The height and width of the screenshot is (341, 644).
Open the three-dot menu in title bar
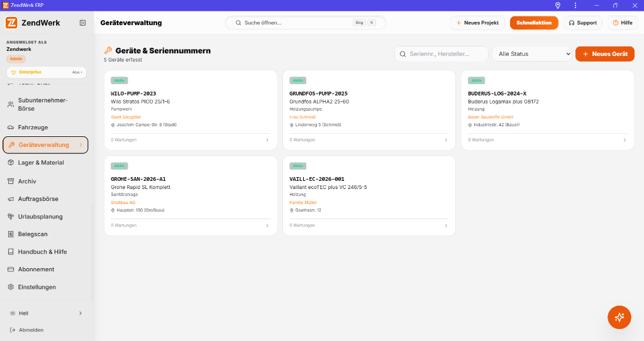pos(575,5)
